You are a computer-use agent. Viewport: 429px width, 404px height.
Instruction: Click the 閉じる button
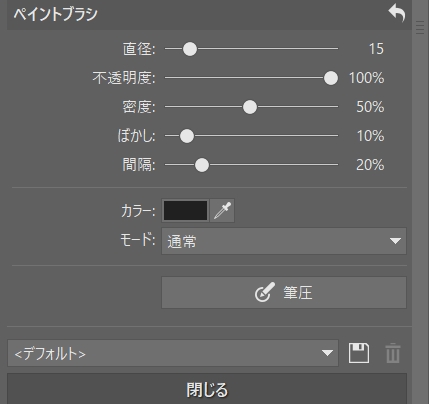tap(207, 389)
